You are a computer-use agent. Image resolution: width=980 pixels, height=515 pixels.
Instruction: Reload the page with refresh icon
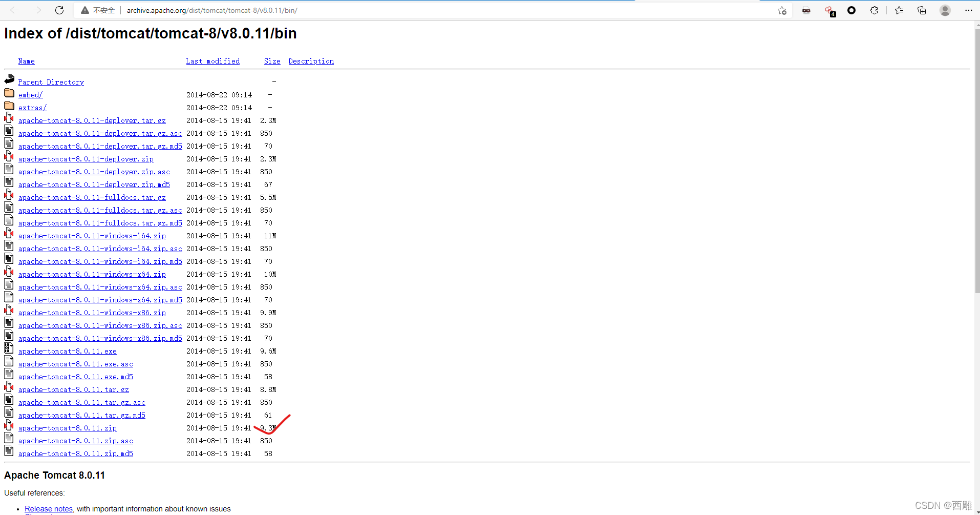tap(59, 10)
